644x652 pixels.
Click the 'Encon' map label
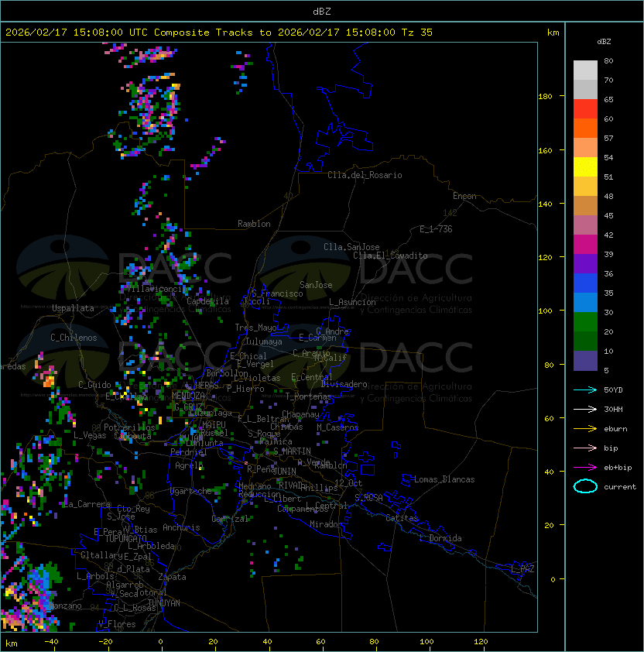[x=464, y=196]
